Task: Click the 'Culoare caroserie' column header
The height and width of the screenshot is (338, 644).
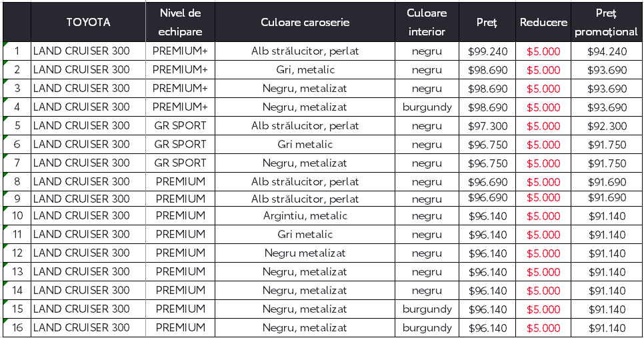Action: point(305,22)
